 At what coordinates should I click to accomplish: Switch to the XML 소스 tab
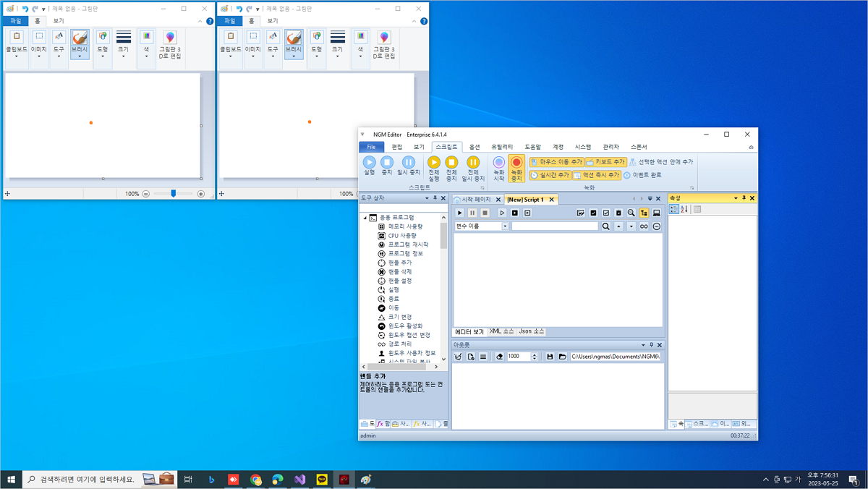[x=502, y=331]
